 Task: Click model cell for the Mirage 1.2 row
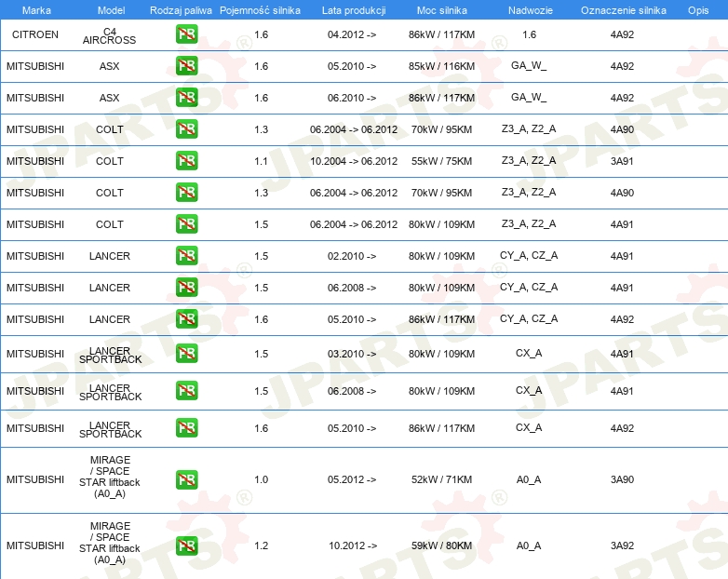110,543
